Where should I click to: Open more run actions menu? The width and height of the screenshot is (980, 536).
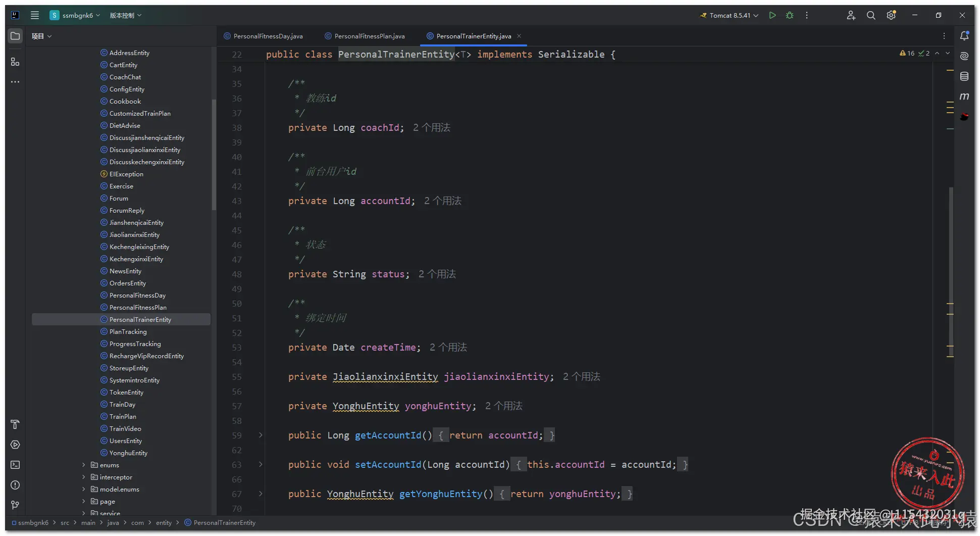pyautogui.click(x=807, y=15)
